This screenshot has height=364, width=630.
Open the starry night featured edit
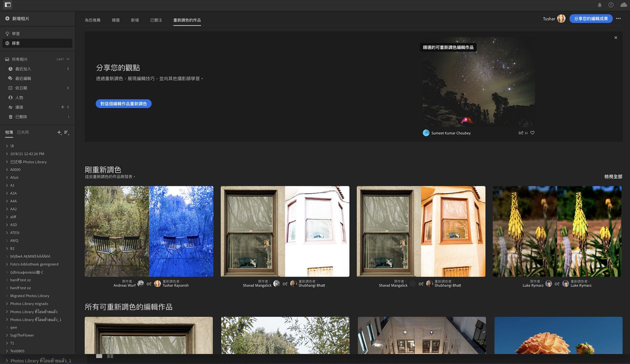[479, 82]
